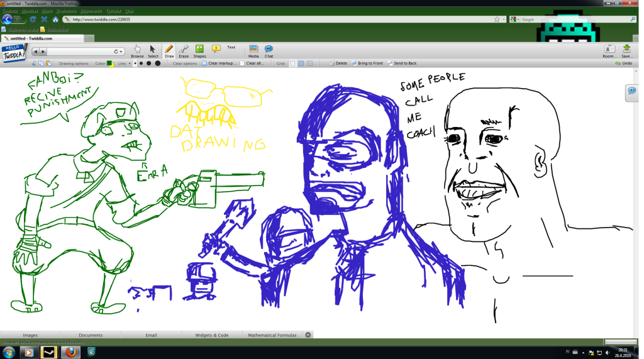Open the Widgets & Code tab
Screen dimensions: 644x359
211,334
